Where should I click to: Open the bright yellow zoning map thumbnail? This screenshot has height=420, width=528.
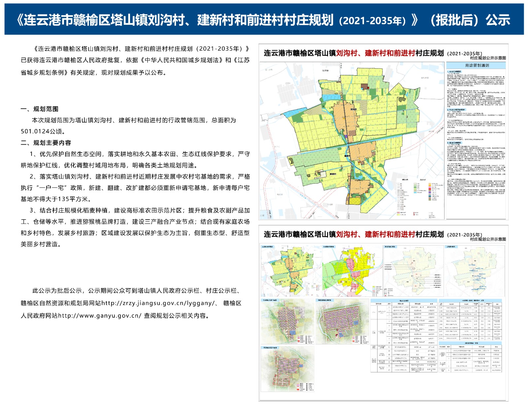352,271
